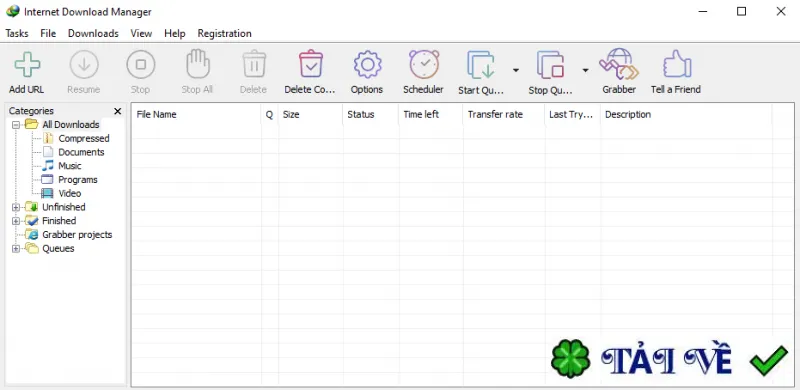The width and height of the screenshot is (800, 390).
Task: Expand the Unfinished tree node
Action: pos(16,207)
